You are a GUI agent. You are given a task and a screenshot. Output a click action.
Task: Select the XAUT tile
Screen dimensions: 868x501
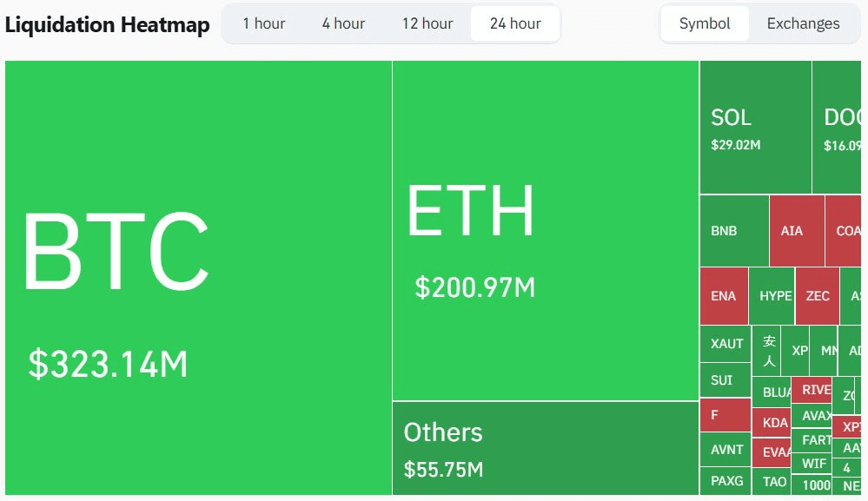[x=725, y=344]
